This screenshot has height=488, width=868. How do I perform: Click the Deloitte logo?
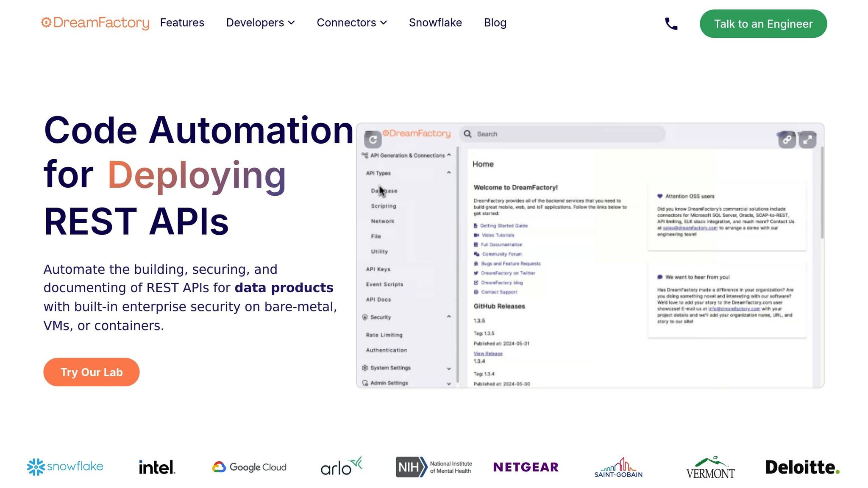[x=802, y=467]
